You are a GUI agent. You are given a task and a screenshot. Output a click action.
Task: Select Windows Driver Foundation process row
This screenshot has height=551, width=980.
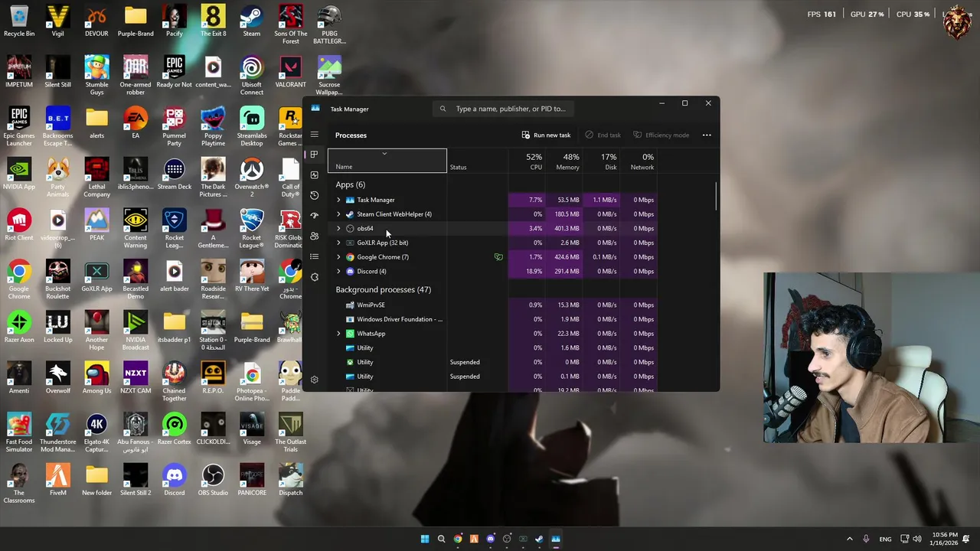pyautogui.click(x=495, y=319)
